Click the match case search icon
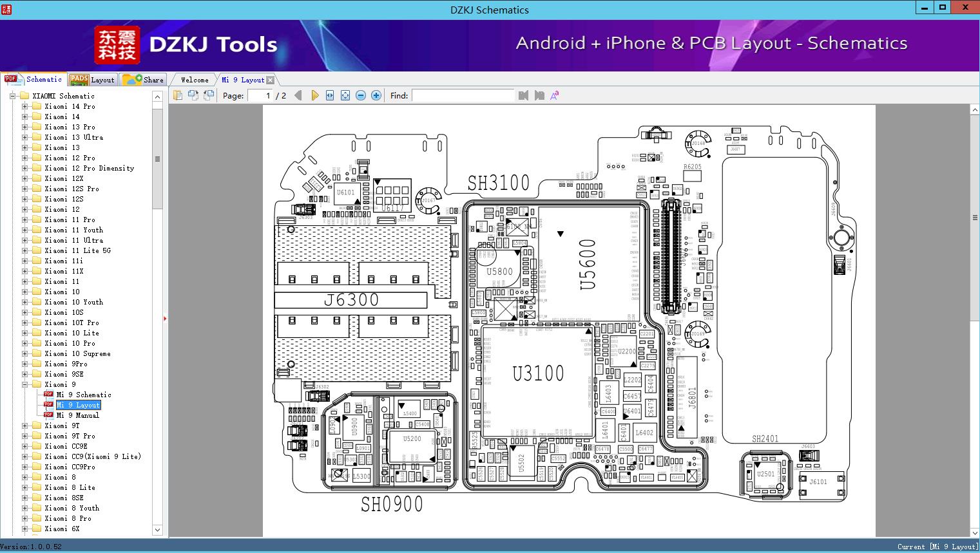The image size is (980, 553). click(x=554, y=95)
